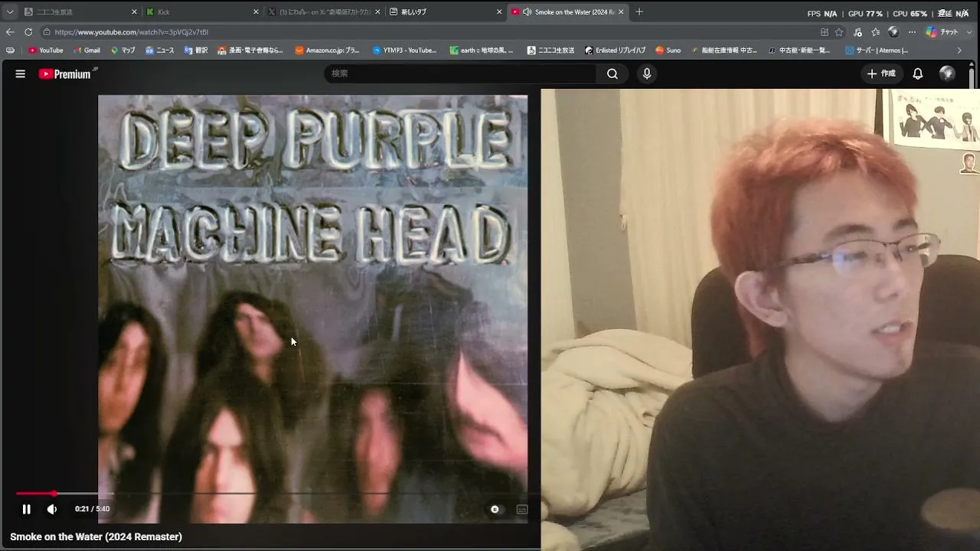Viewport: 980px width, 551px height.
Task: Click the browser back arrow
Action: [x=10, y=32]
